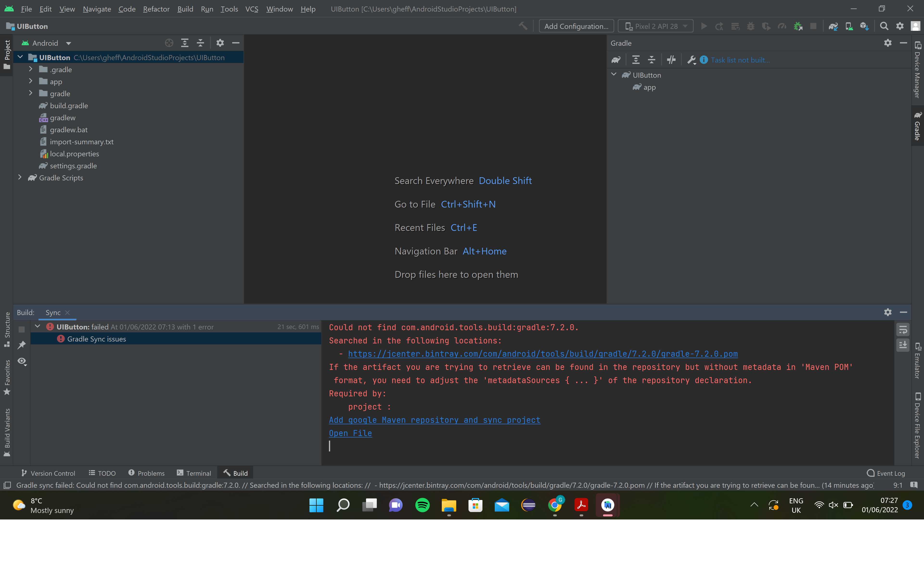Open Spotify from the Windows taskbar

422,505
